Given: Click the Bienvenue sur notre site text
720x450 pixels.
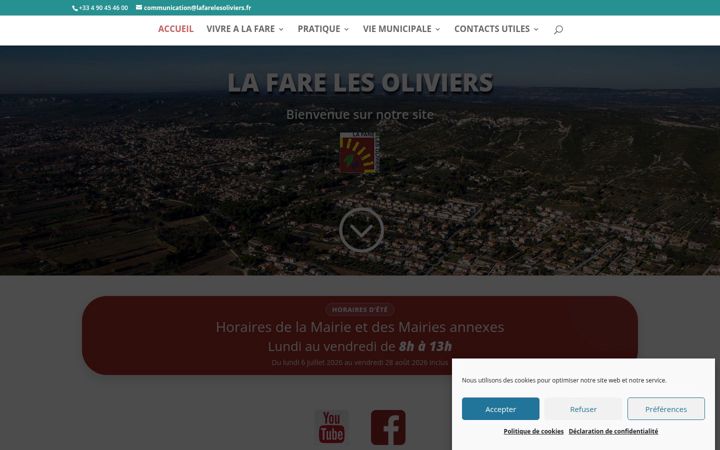Looking at the screenshot, I should [x=360, y=114].
